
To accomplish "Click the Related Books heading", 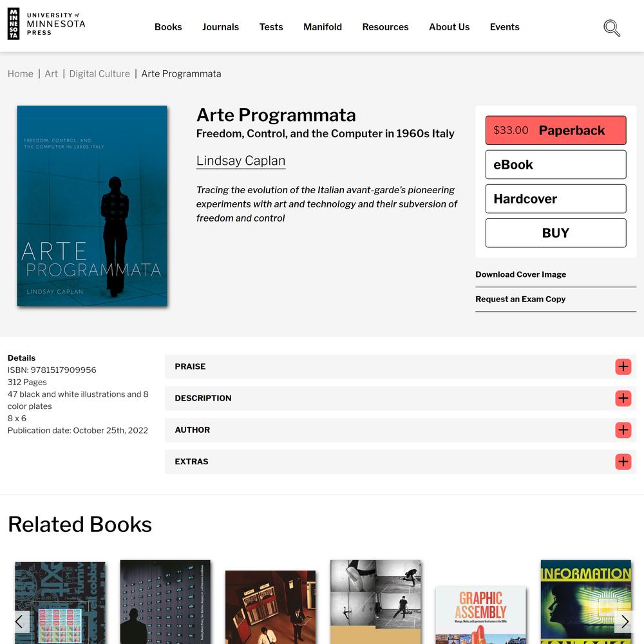I will click(80, 524).
